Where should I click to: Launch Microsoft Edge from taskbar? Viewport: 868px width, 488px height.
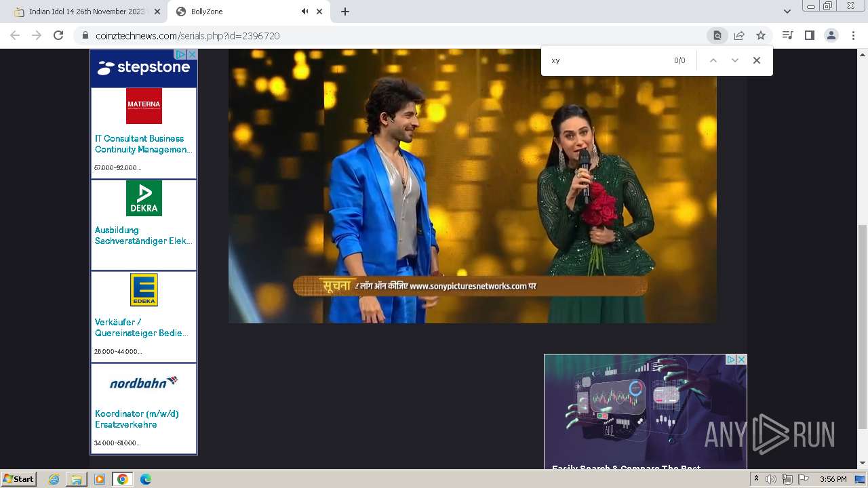[x=146, y=479]
